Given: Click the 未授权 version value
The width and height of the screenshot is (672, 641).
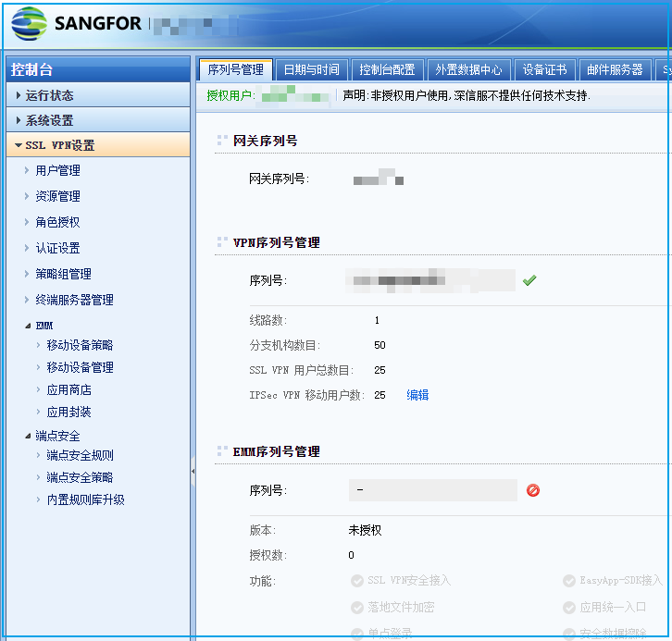Looking at the screenshot, I should 365,530.
